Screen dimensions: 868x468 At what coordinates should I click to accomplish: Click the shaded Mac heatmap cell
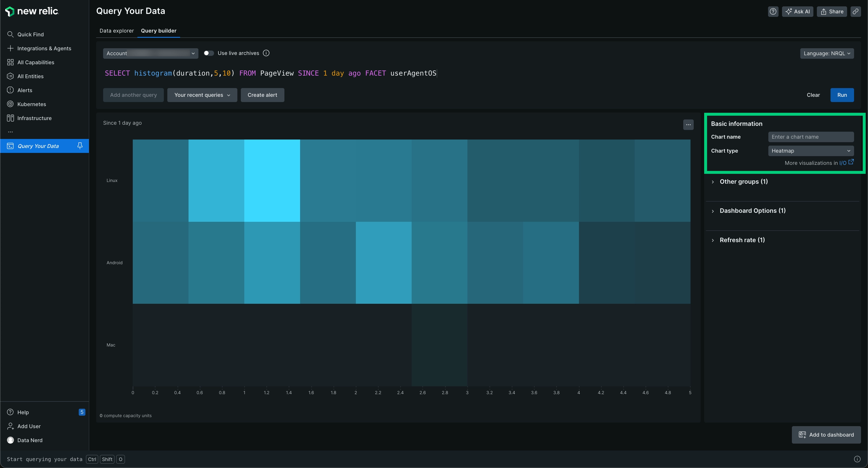(440, 345)
